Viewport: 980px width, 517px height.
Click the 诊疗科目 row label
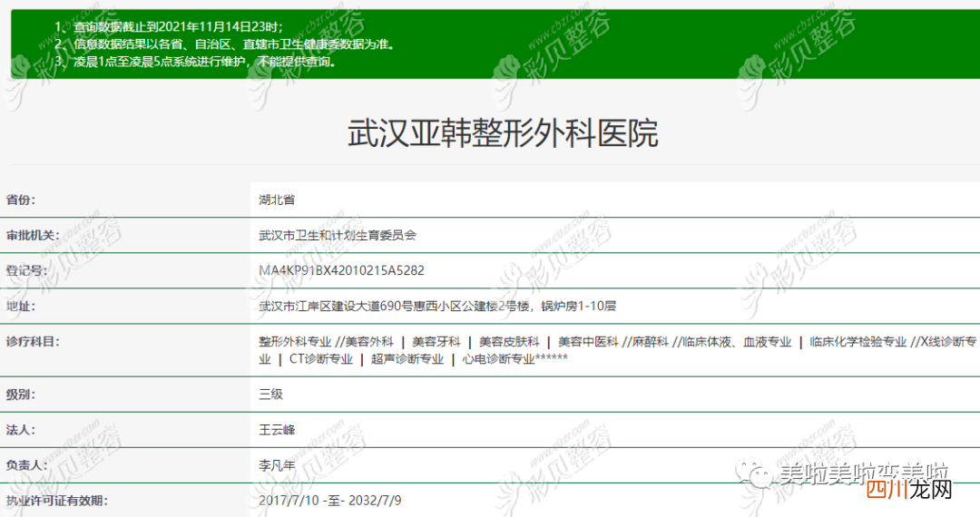33,342
